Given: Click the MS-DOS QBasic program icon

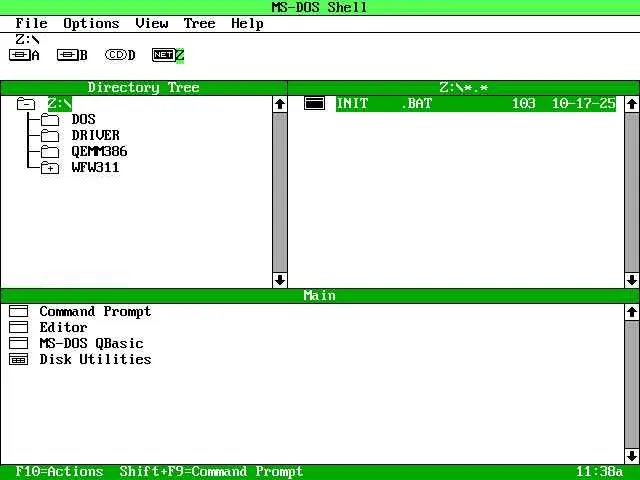Looking at the screenshot, I should click(x=18, y=343).
